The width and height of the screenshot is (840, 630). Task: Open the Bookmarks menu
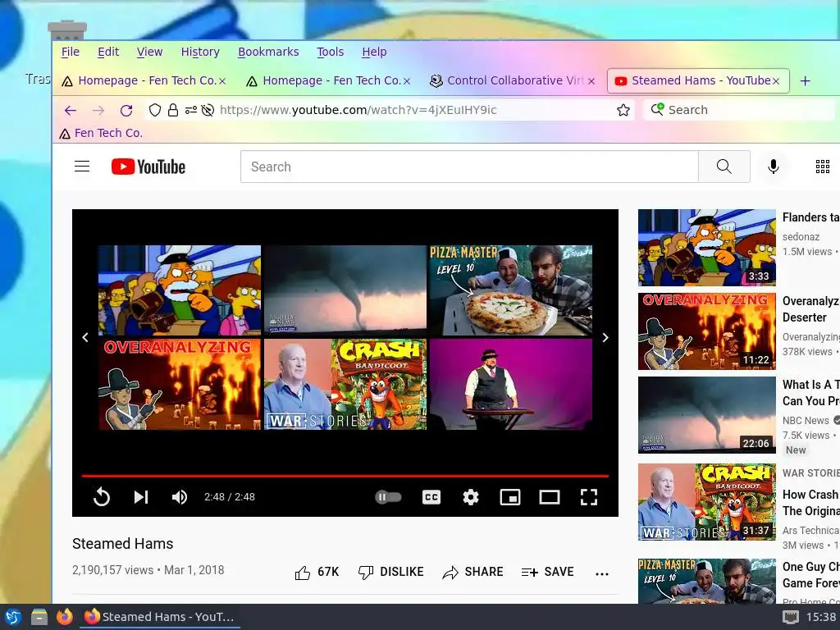(268, 52)
